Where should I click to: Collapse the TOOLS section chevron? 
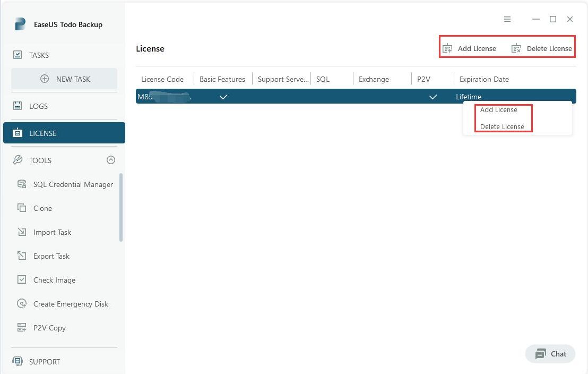coord(110,160)
